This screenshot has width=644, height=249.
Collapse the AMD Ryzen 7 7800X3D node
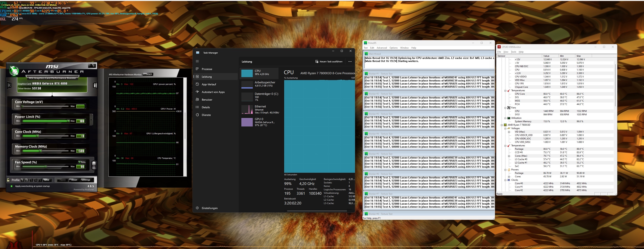tap(502, 125)
